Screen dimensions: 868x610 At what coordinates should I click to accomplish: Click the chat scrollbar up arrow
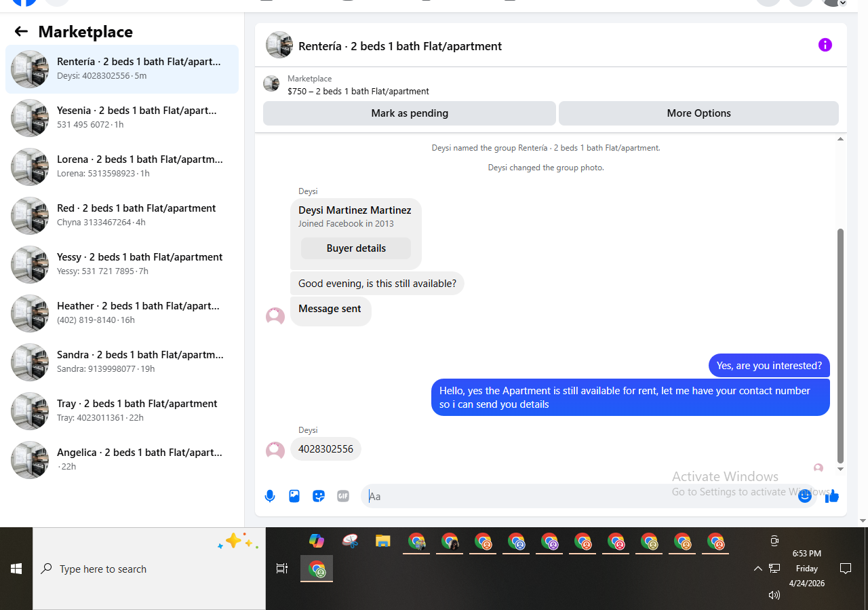tap(841, 139)
